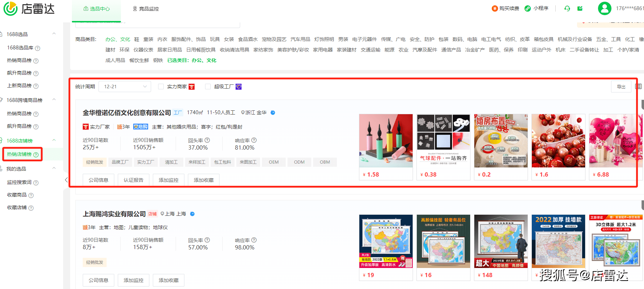Click 响应率 help icon for 金华橙诺亿佰
The image size is (644, 289).
click(x=254, y=140)
